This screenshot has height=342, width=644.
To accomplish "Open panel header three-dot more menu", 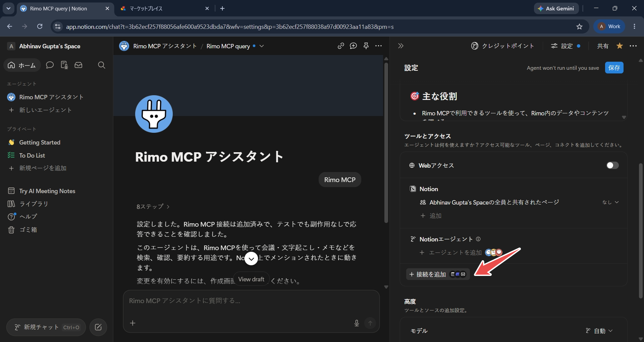I will click(x=633, y=46).
